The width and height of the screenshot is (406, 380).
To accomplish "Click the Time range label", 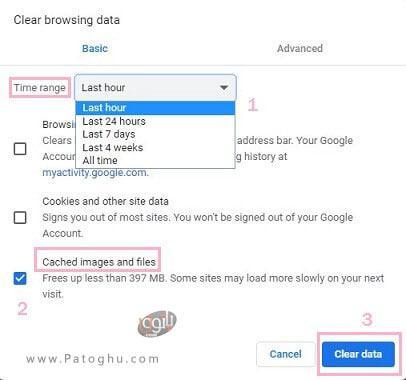I will click(40, 88).
